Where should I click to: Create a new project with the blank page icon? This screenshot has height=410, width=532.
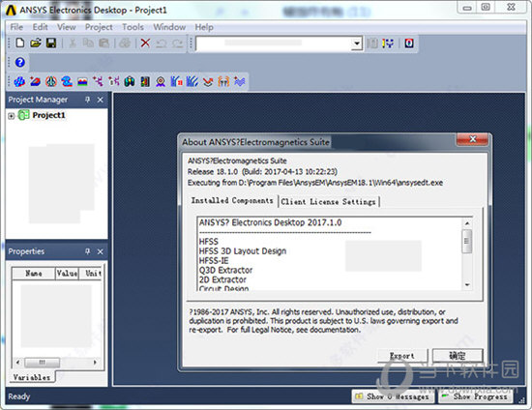[x=20, y=44]
